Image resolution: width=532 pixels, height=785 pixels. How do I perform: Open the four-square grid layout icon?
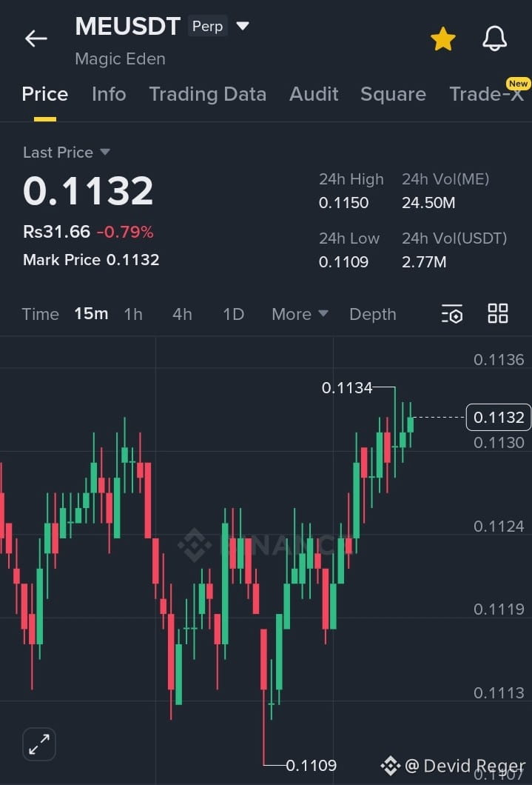[x=498, y=314]
